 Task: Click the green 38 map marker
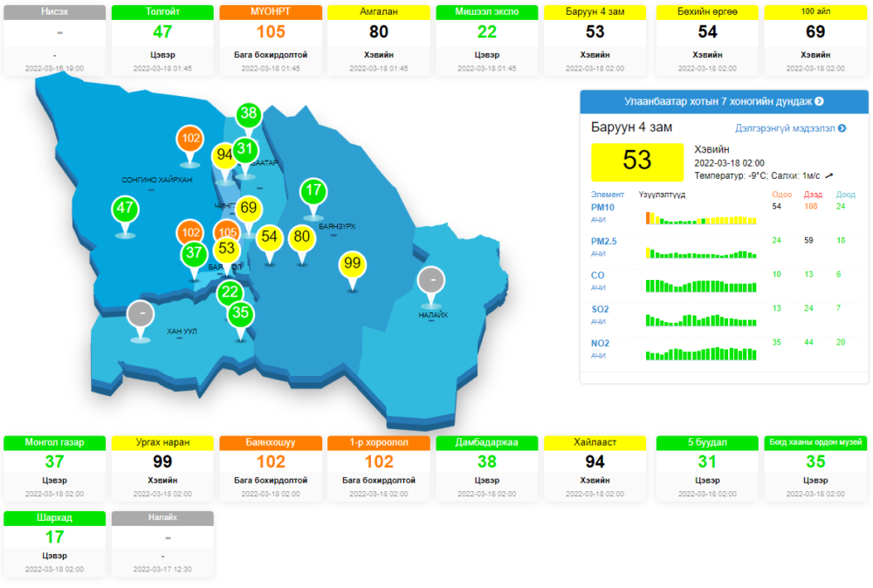pos(249,114)
